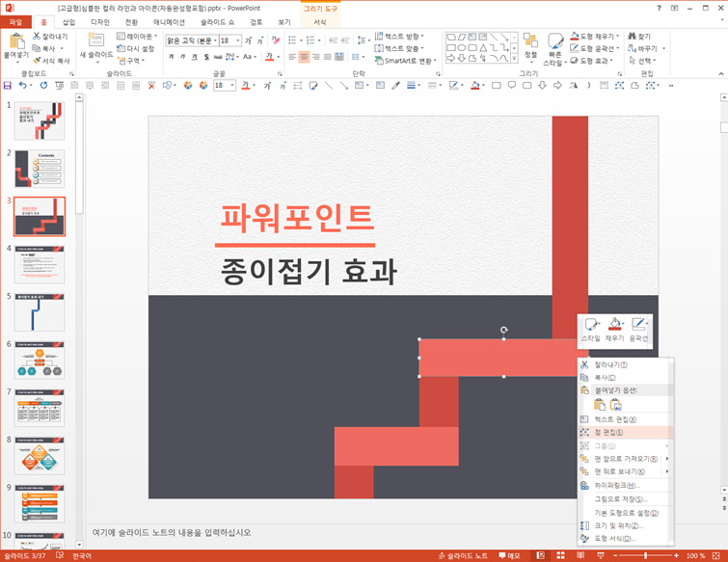728x562 pixels.
Task: Click the Slide Show icon in status bar
Action: (601, 555)
